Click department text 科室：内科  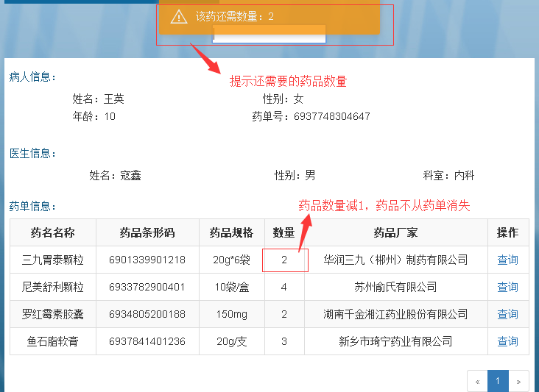tap(448, 175)
